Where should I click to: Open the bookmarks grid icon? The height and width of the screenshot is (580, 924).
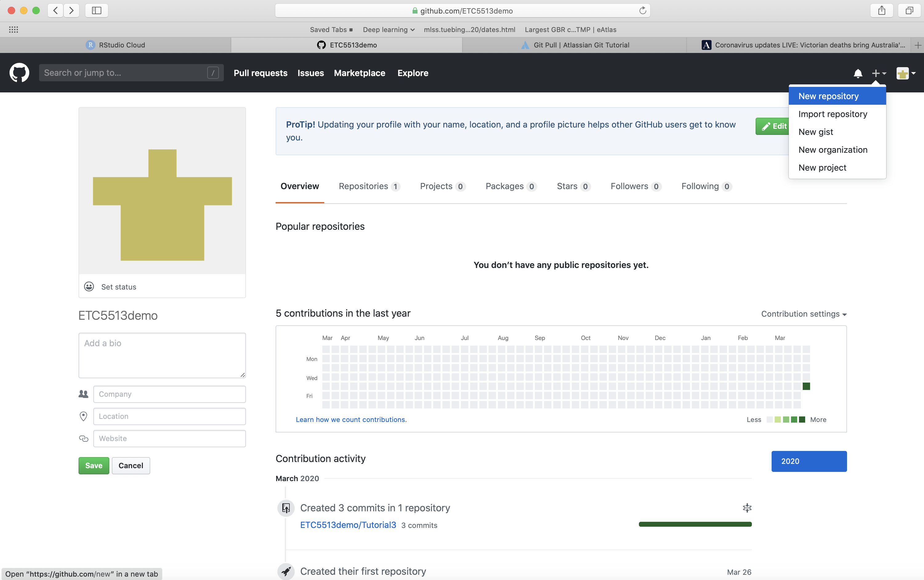pos(14,30)
